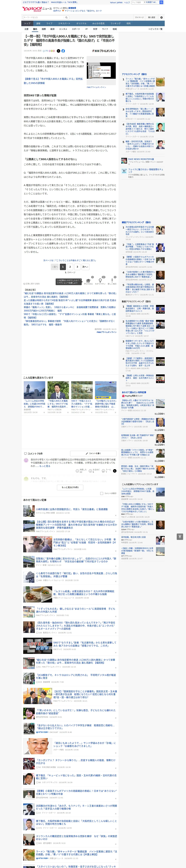Viewport: 186px width, 868px height.
Task: Focus the keyword search input field
Action: click(43, 17)
